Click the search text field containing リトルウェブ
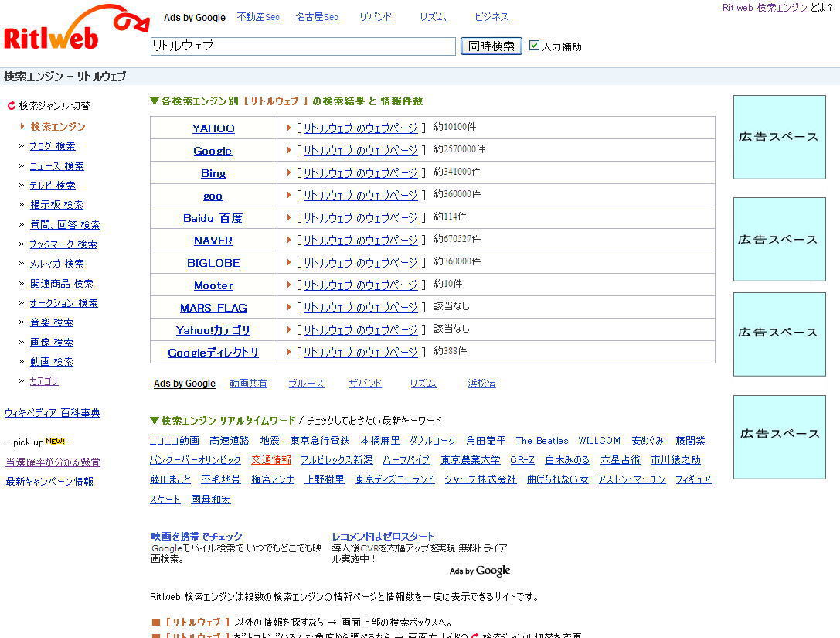Screen dimensions: 840x638 pos(303,46)
